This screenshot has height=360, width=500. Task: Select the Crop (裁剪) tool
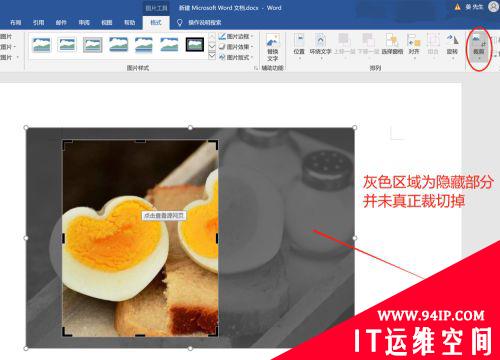click(479, 46)
